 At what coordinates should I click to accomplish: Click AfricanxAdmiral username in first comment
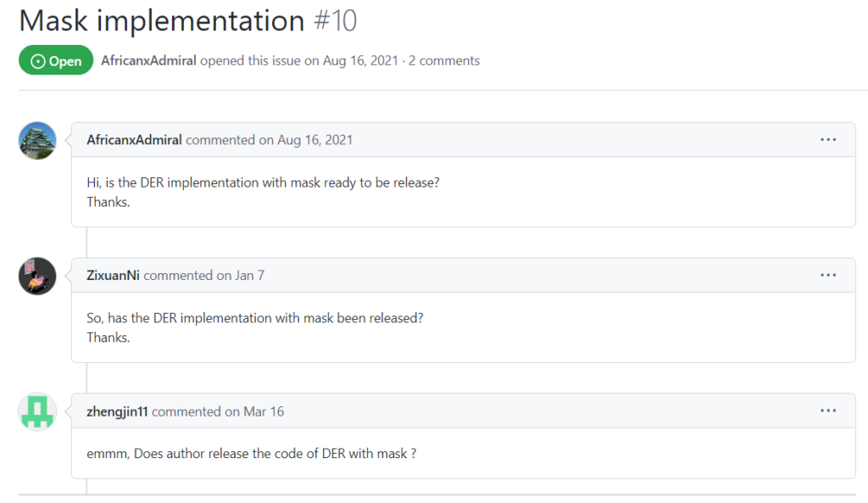click(134, 140)
